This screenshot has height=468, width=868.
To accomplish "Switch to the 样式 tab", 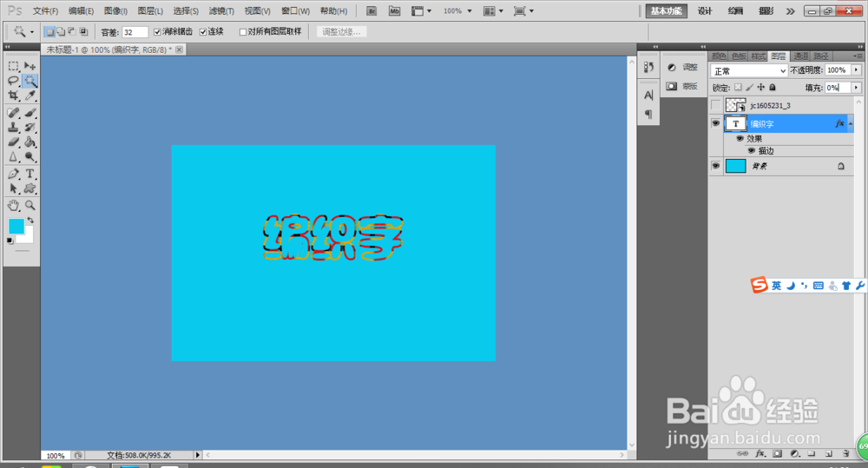I will [759, 56].
